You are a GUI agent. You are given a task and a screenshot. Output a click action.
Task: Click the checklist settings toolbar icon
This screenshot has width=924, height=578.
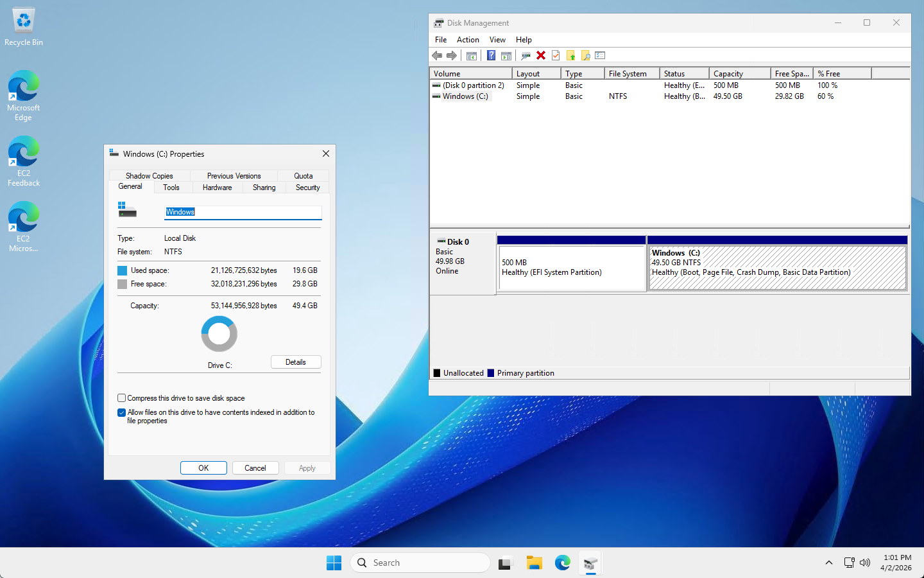coord(601,56)
